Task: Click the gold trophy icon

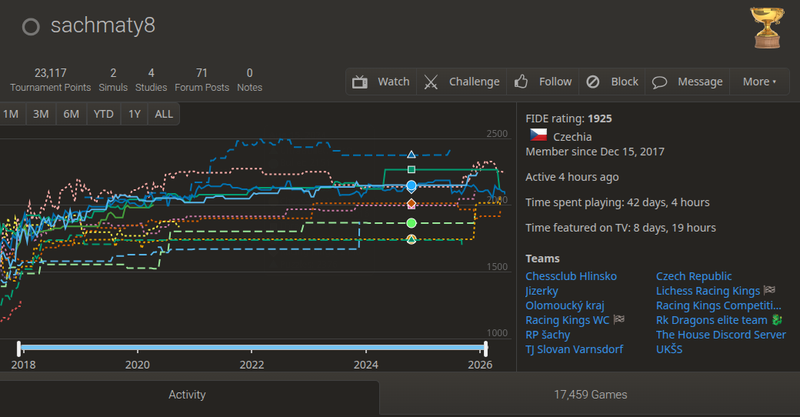Action: [x=767, y=28]
